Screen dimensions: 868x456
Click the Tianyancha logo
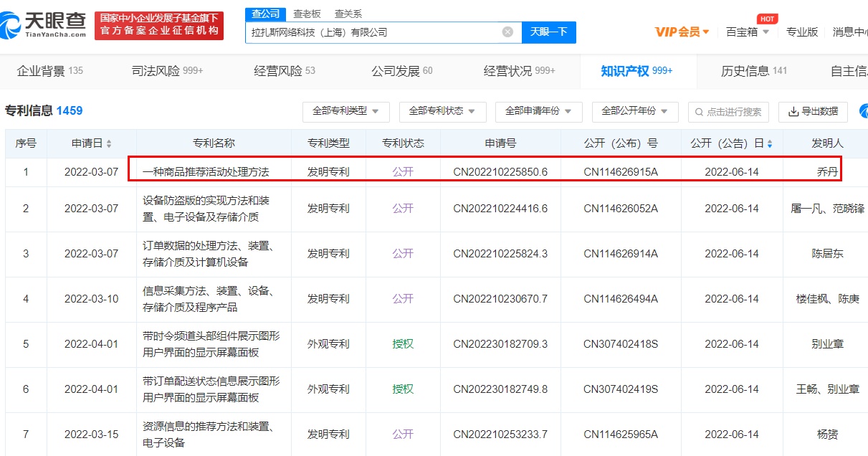pos(43,25)
